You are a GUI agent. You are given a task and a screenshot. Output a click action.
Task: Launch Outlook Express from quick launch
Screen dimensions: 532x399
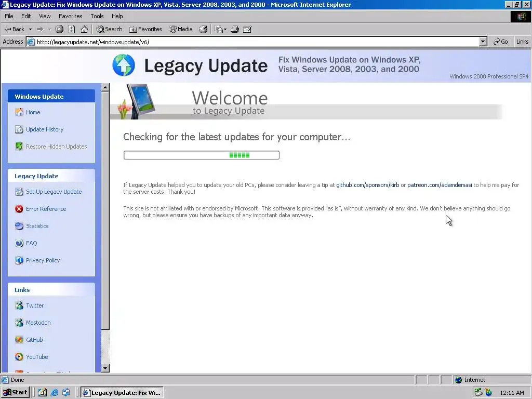(66, 393)
